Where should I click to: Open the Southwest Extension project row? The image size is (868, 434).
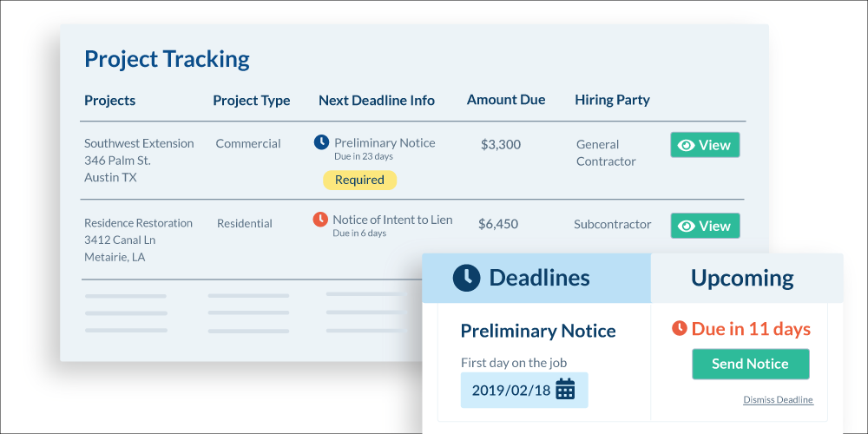[139, 143]
